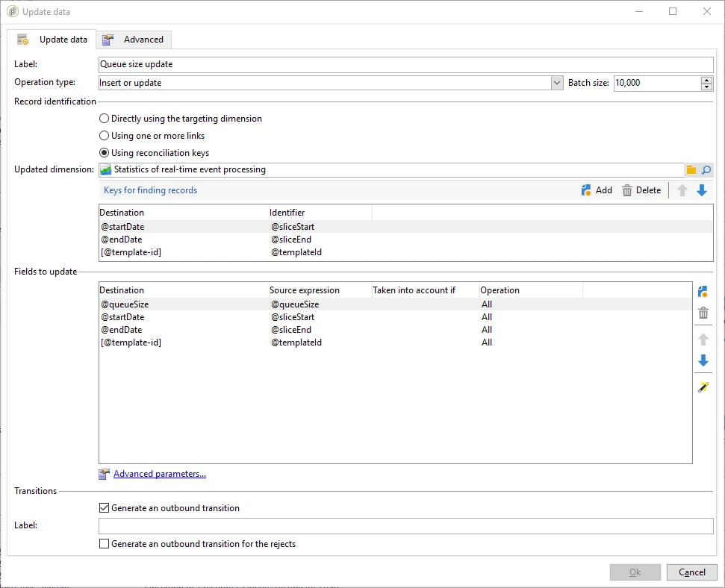Click the @sliceEnd identifier in keys

click(291, 240)
